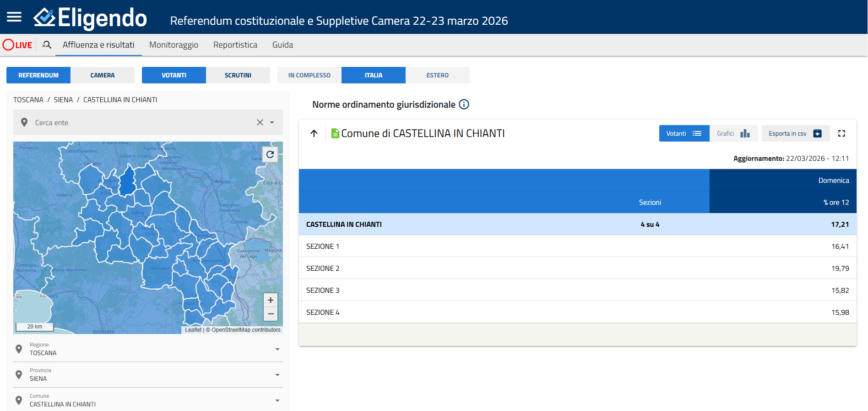Click the Eligendo logo
Image resolution: width=868 pixels, height=411 pixels.
(x=91, y=18)
